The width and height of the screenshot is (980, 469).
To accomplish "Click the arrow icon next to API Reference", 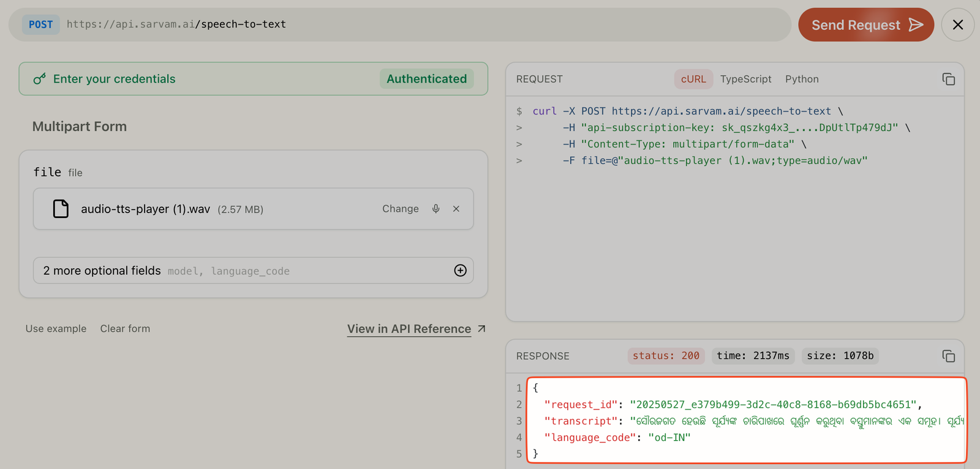I will [x=482, y=329].
